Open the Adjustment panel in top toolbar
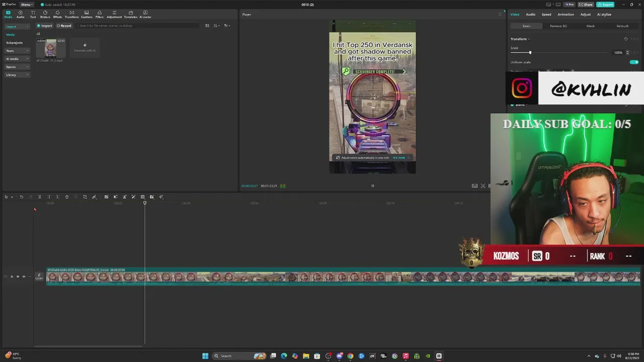Image resolution: width=644 pixels, height=362 pixels. pyautogui.click(x=114, y=14)
